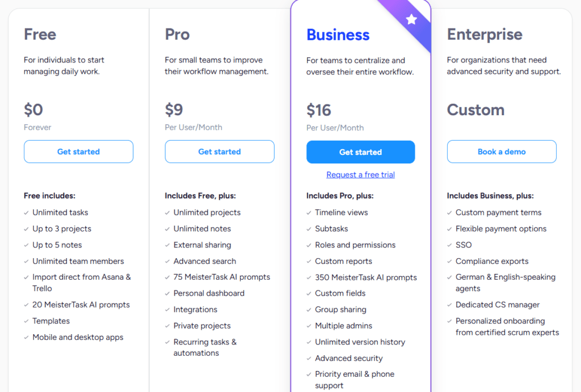Click the "Custom" pricing text

475,111
